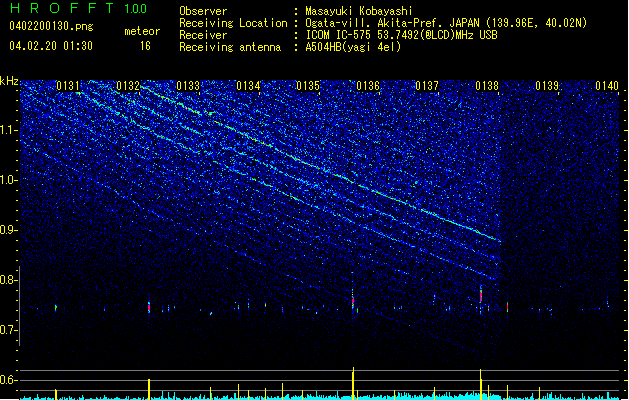Click observer name Masayuki Kobayashi
This screenshot has height=400, width=629.
(359, 11)
